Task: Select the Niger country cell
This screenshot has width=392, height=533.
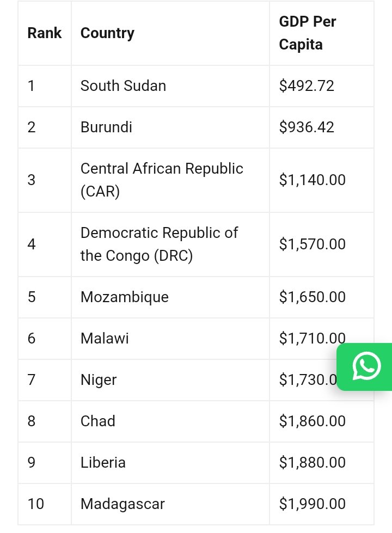Action: (x=170, y=380)
